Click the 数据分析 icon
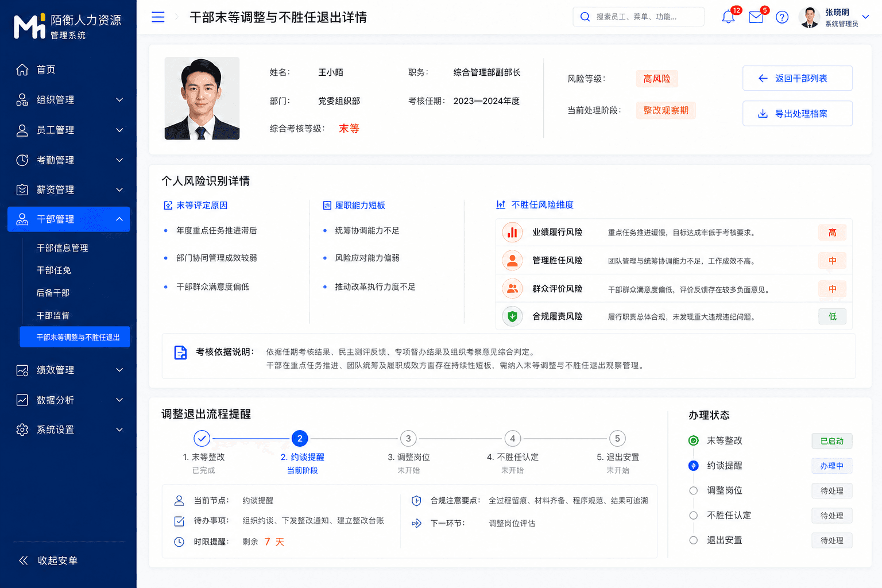 coord(22,400)
